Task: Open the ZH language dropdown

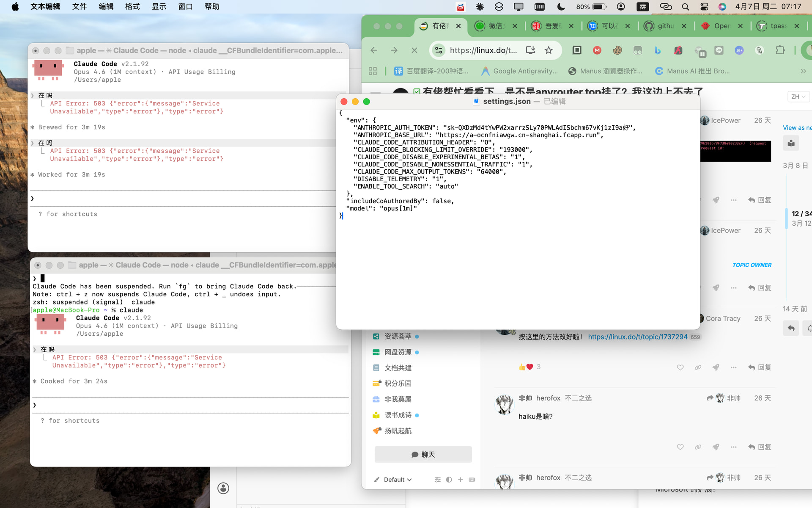Action: [798, 97]
